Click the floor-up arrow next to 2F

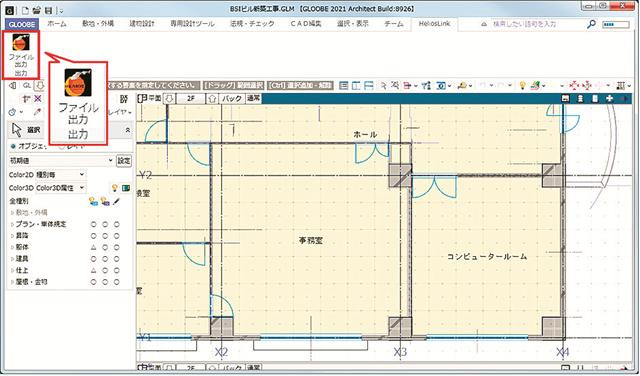click(x=212, y=98)
